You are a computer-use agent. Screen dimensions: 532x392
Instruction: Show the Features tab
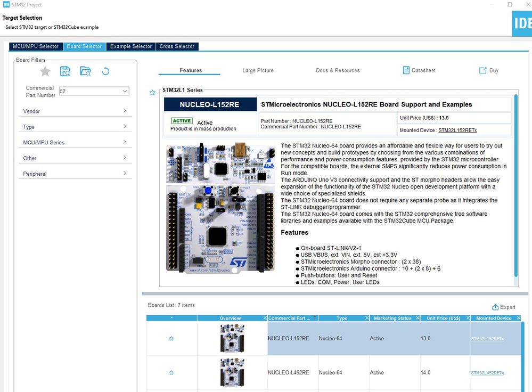tap(191, 70)
